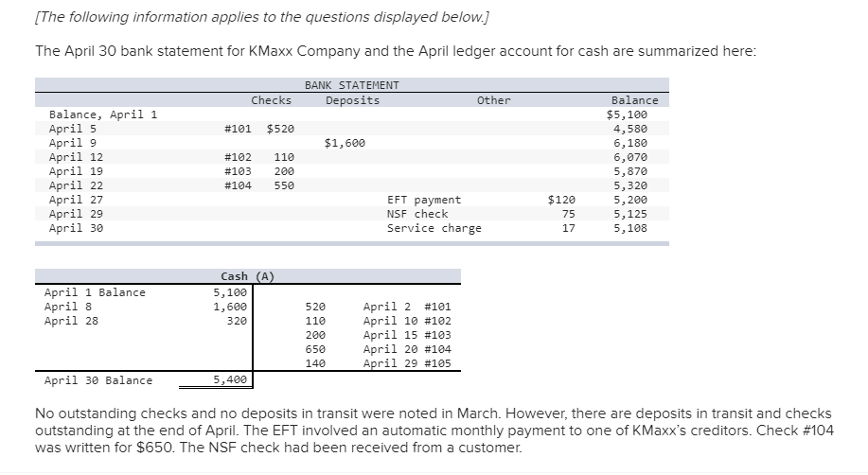Click the 'April 15 #103' ledger entry
Image resolution: width=868 pixels, height=475 pixels.
(x=407, y=335)
